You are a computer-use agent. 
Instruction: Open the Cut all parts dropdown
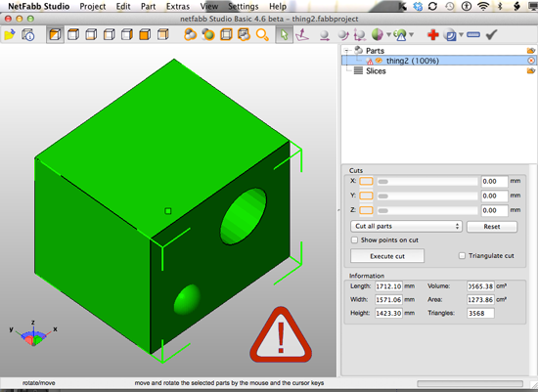(x=406, y=227)
